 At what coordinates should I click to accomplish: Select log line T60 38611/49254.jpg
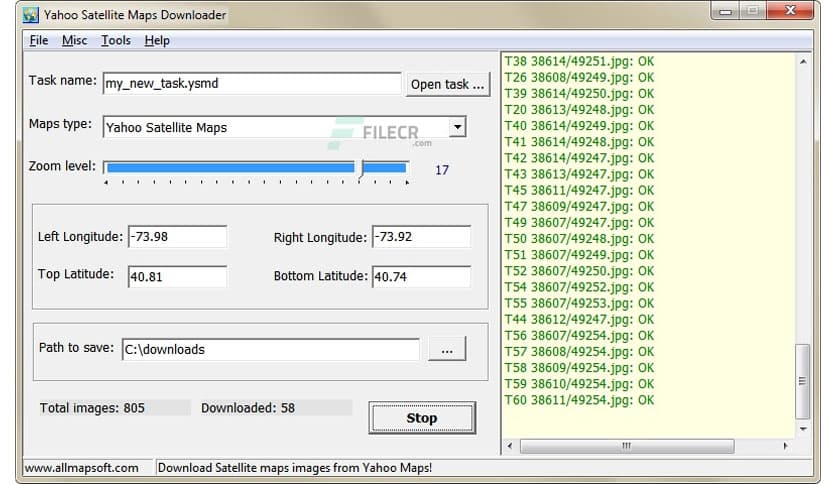pyautogui.click(x=579, y=400)
